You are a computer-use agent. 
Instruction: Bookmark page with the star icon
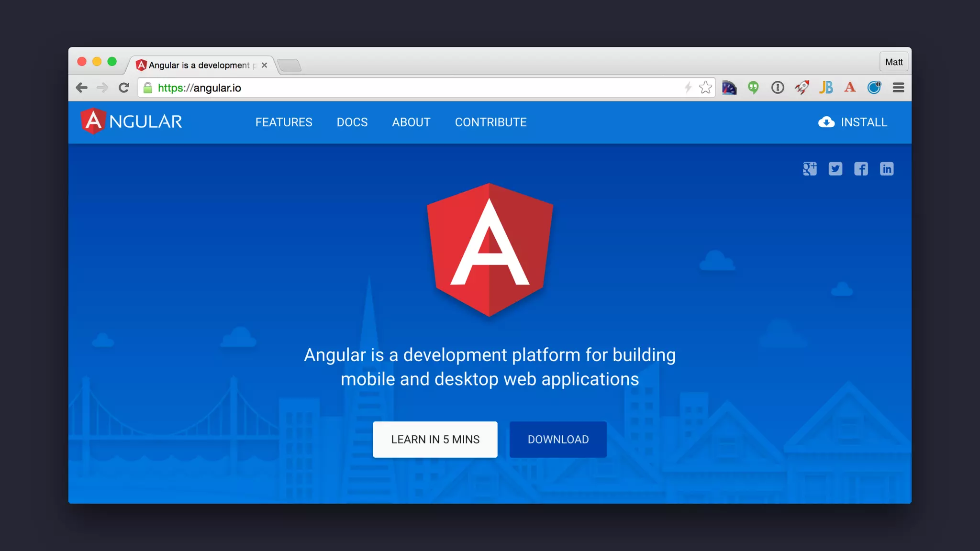[x=705, y=88]
